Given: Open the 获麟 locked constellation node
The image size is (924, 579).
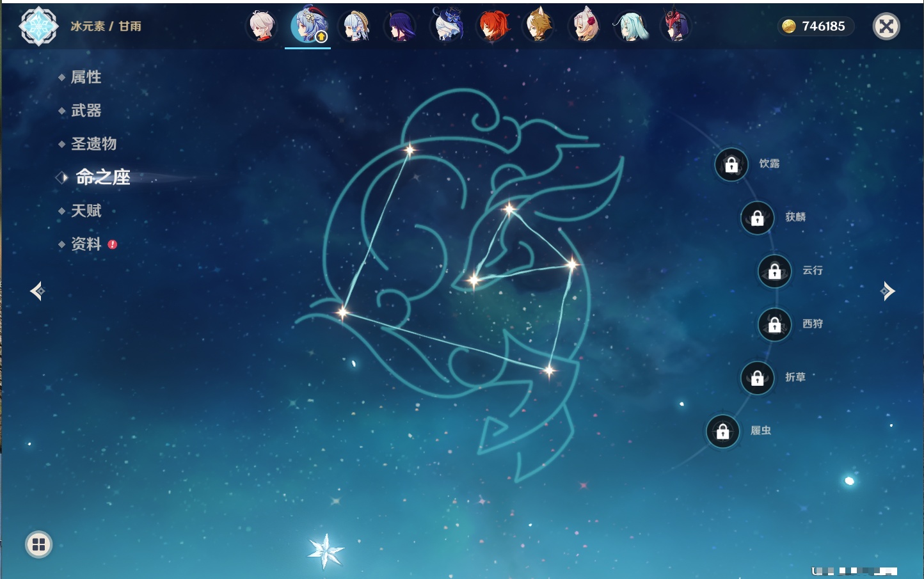Looking at the screenshot, I should (x=758, y=218).
